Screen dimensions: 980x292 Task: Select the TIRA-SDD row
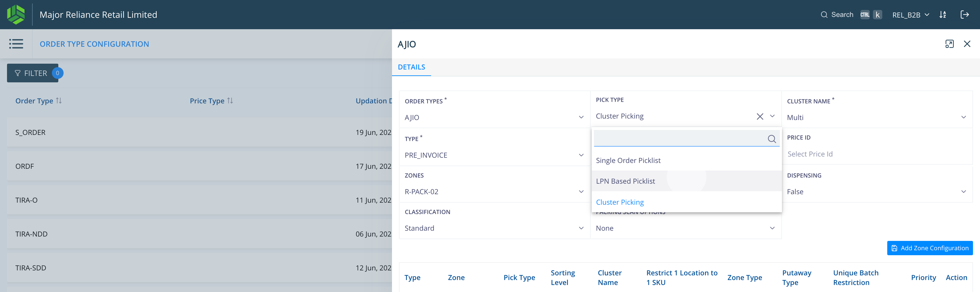[199, 268]
